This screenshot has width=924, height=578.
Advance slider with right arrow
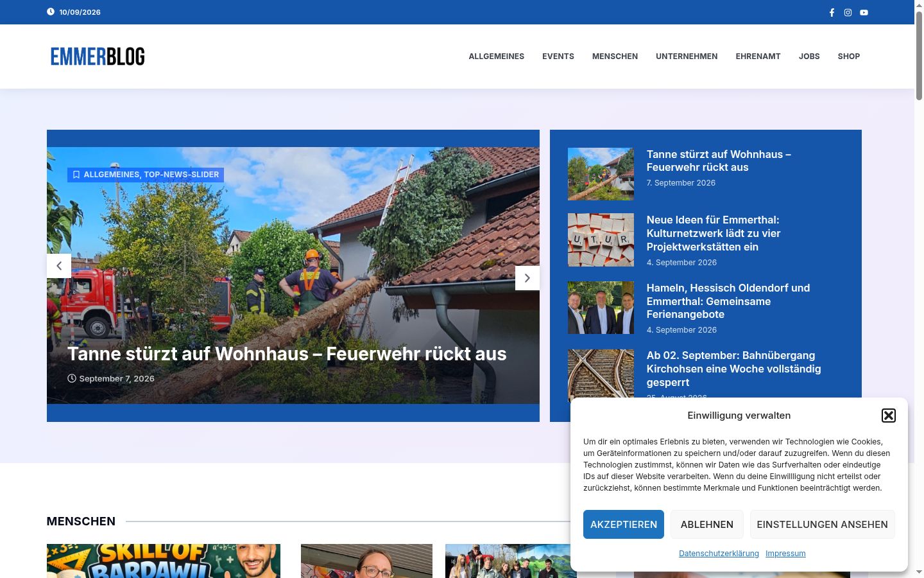click(x=527, y=278)
